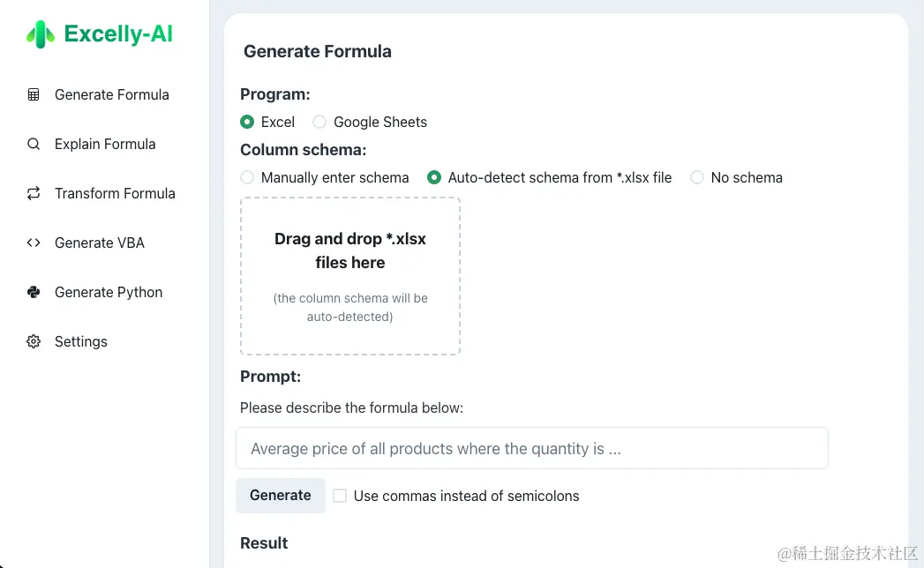
Task: Click the Transform Formula arrows icon
Action: pyautogui.click(x=34, y=193)
